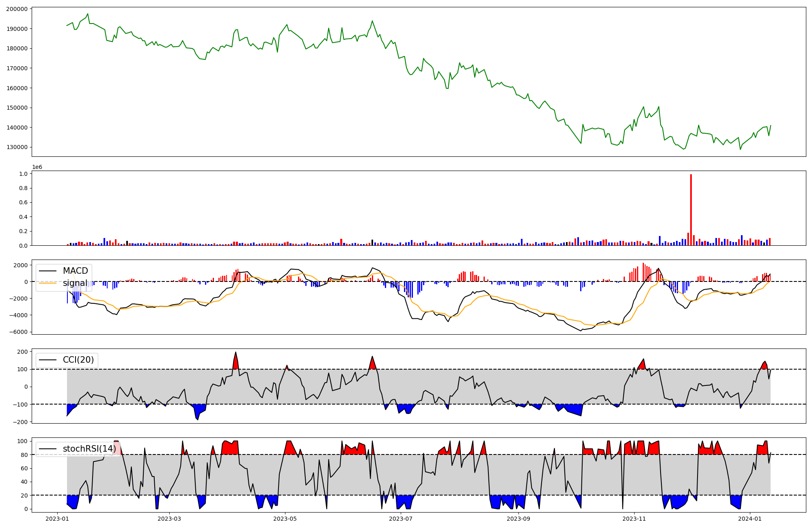Select the 2023-07 date tick label
This screenshot has width=812, height=528.
tap(401, 519)
